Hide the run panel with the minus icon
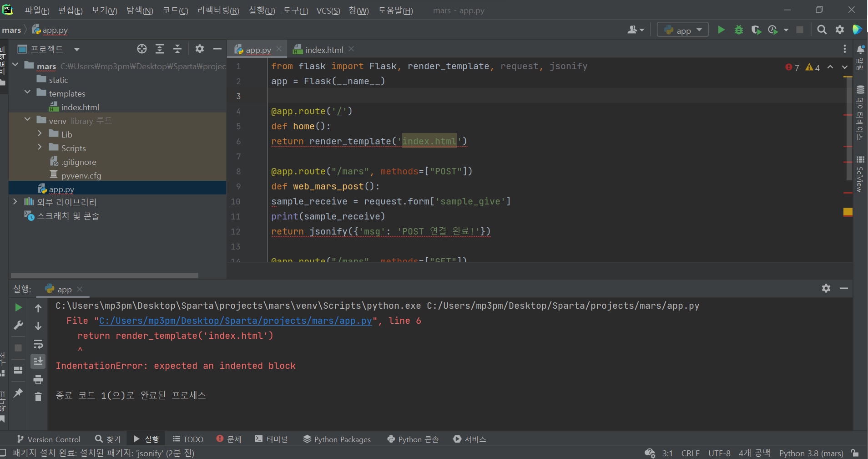 (x=844, y=288)
